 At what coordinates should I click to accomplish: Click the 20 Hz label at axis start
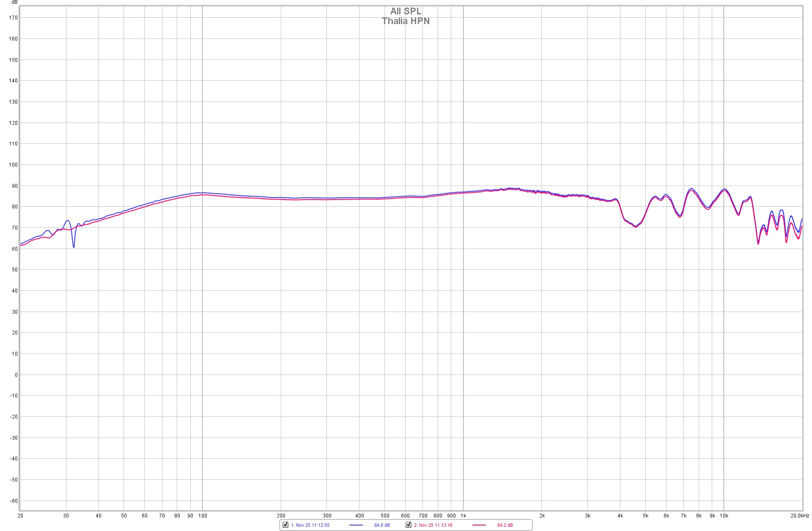tap(20, 516)
